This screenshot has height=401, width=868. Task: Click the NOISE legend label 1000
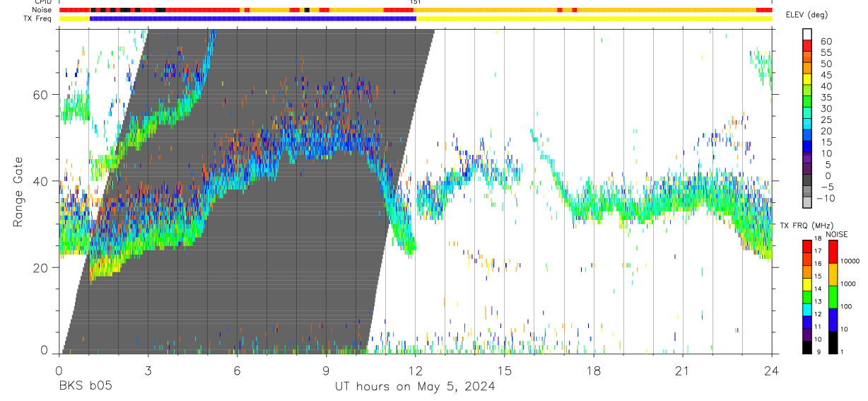pyautogui.click(x=848, y=284)
